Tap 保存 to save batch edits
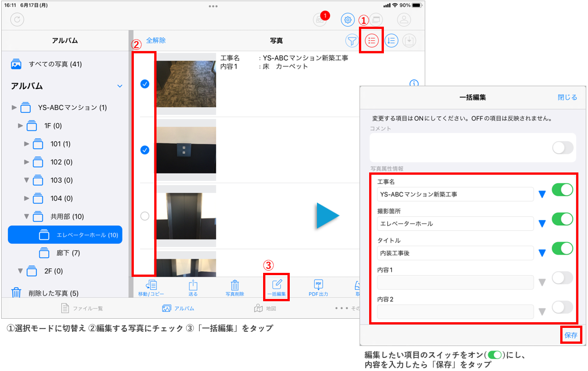Image resolution: width=588 pixels, height=371 pixels. tap(570, 335)
